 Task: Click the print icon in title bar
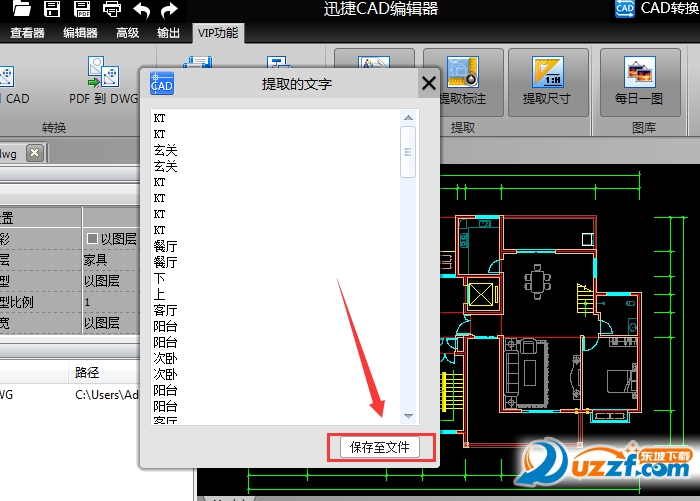click(112, 9)
